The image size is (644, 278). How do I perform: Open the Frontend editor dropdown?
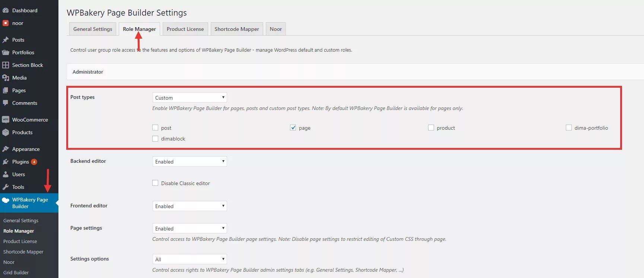click(x=189, y=206)
